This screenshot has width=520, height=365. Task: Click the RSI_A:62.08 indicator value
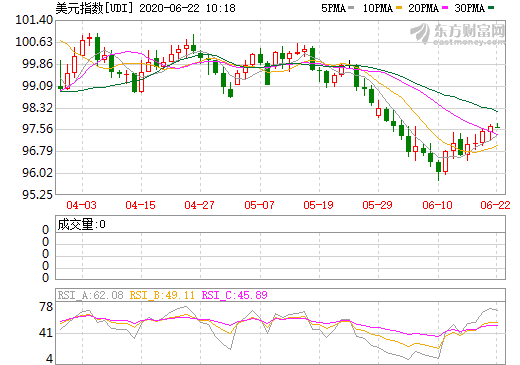(x=90, y=295)
